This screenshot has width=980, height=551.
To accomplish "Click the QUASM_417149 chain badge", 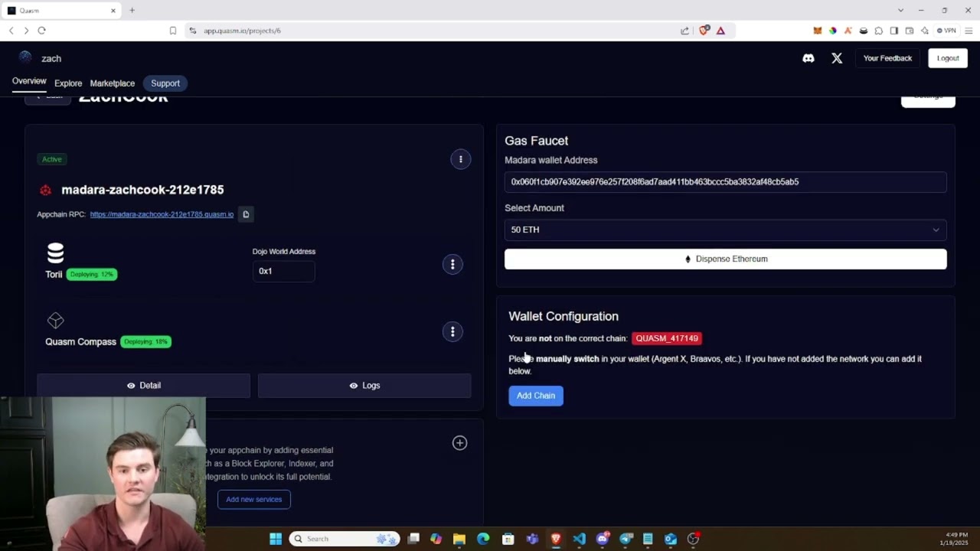I will (667, 338).
